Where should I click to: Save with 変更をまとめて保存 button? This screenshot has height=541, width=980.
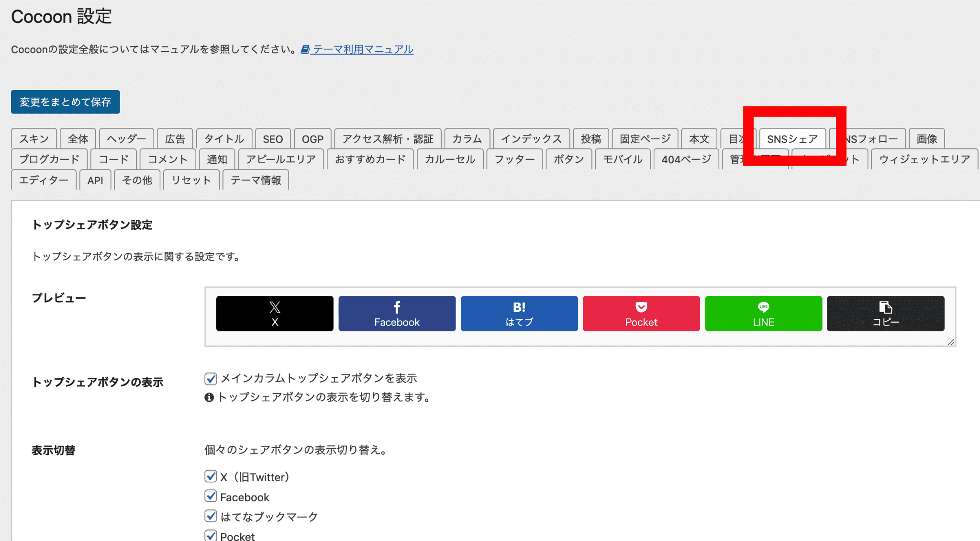point(66,102)
